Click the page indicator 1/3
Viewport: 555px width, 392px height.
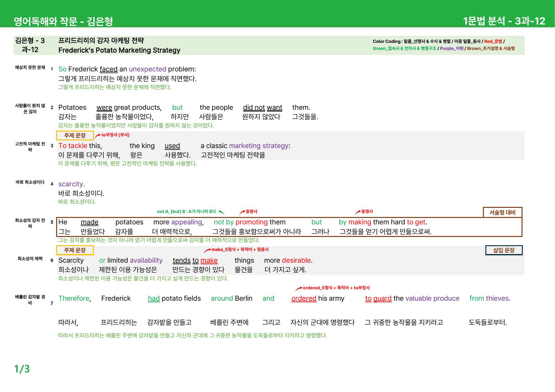coord(22,369)
